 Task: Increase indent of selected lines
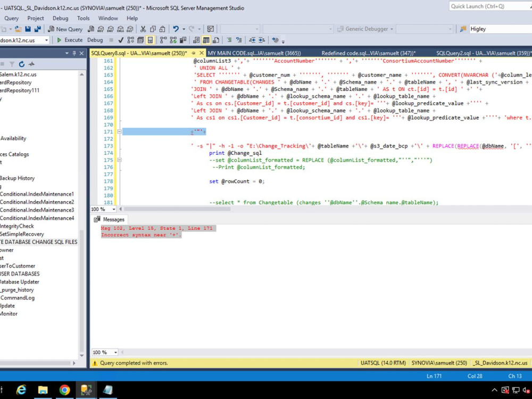[x=262, y=40]
